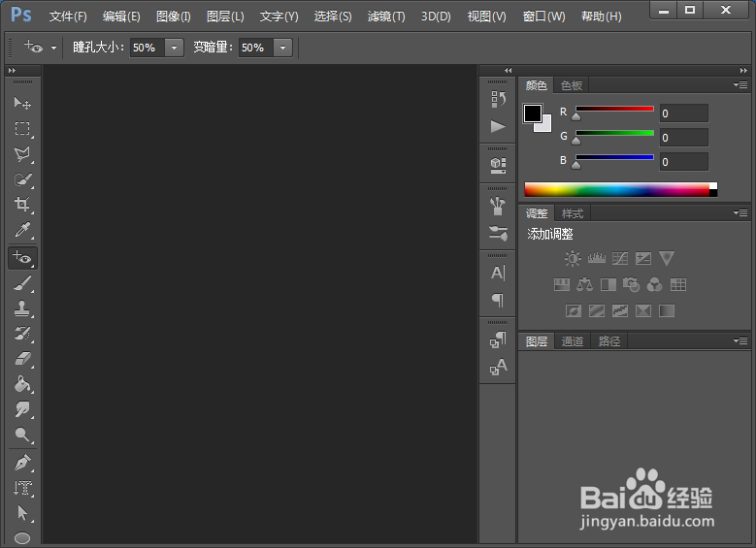Select the Ellipse shape tool
This screenshot has height=548, width=756.
[22, 537]
